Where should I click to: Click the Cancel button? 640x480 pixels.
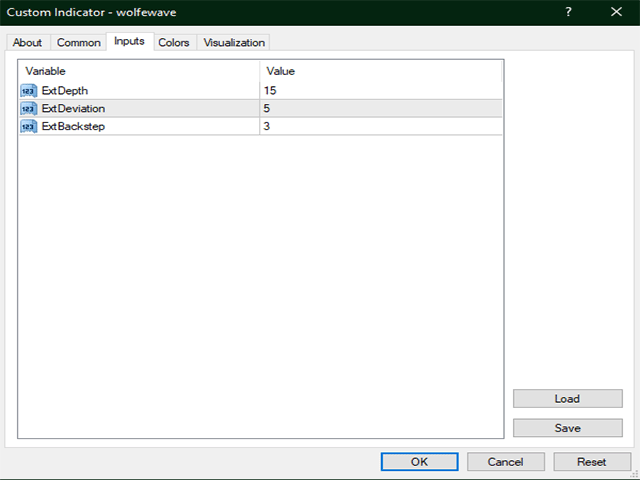[506, 462]
